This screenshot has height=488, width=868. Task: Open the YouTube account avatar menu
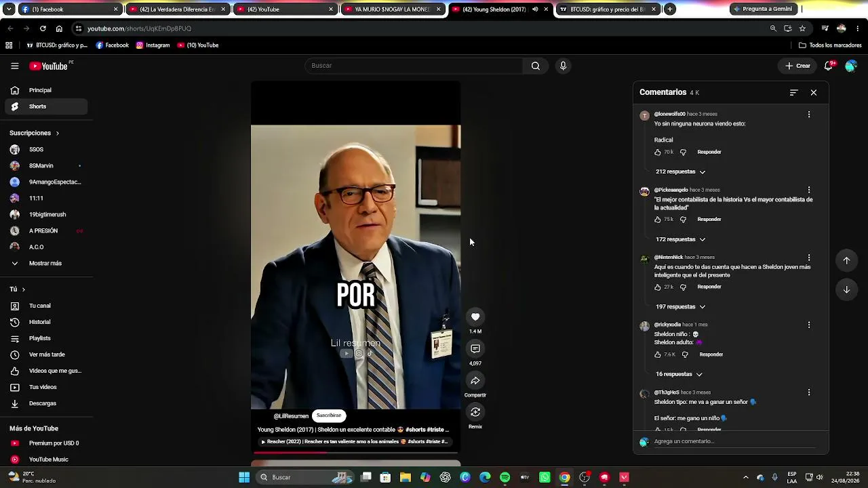851,66
